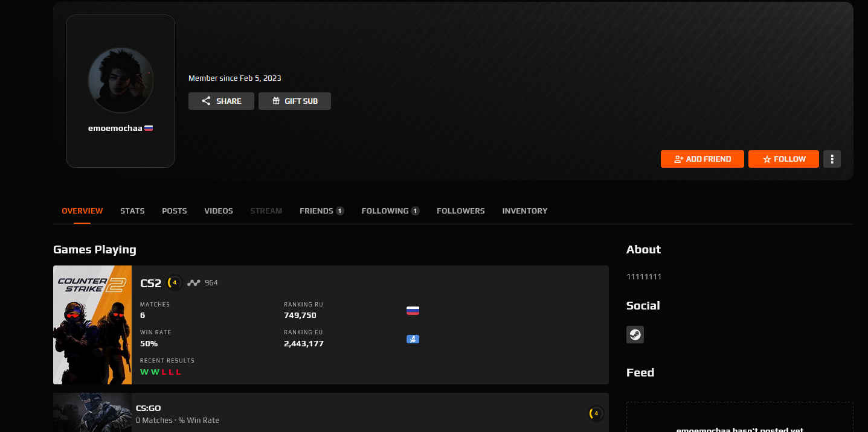Send a friend request with Add Friend
Image resolution: width=868 pixels, height=432 pixels.
pos(702,159)
